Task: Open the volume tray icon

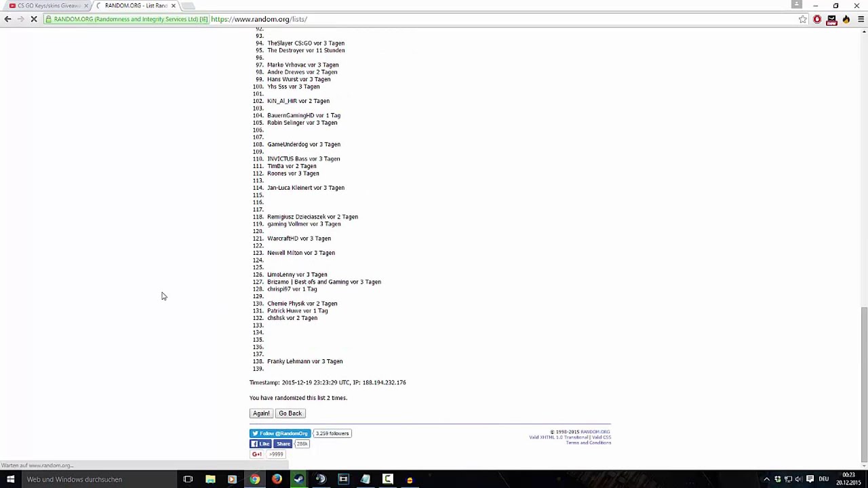Action: [x=798, y=479]
